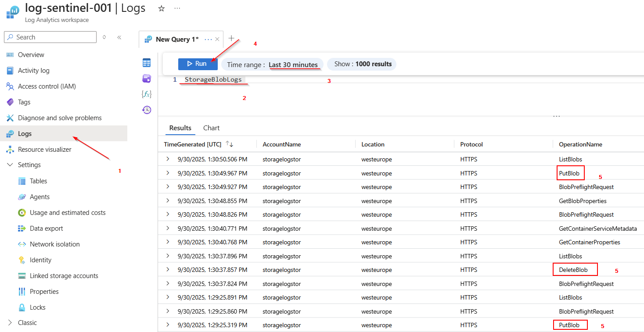Change the Show 1000 results limit

362,64
